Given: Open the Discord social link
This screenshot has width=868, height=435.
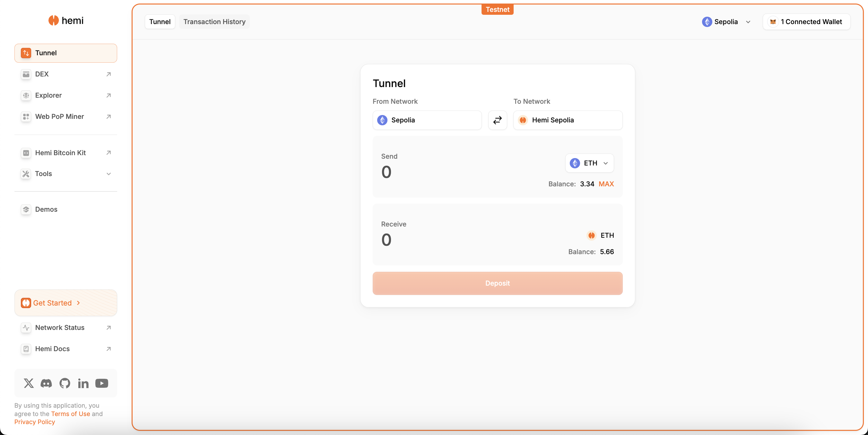Looking at the screenshot, I should pyautogui.click(x=46, y=383).
